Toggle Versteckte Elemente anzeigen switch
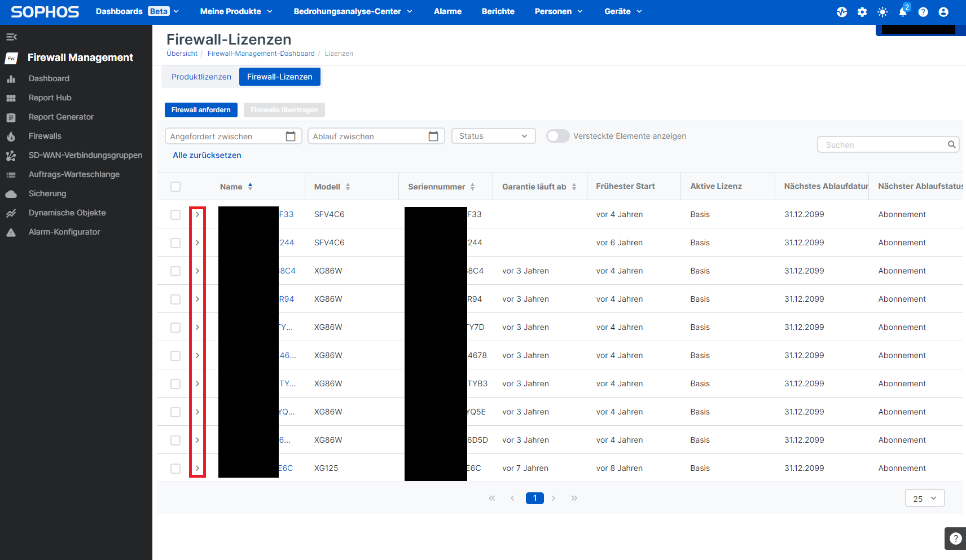966x560 pixels. pyautogui.click(x=557, y=136)
